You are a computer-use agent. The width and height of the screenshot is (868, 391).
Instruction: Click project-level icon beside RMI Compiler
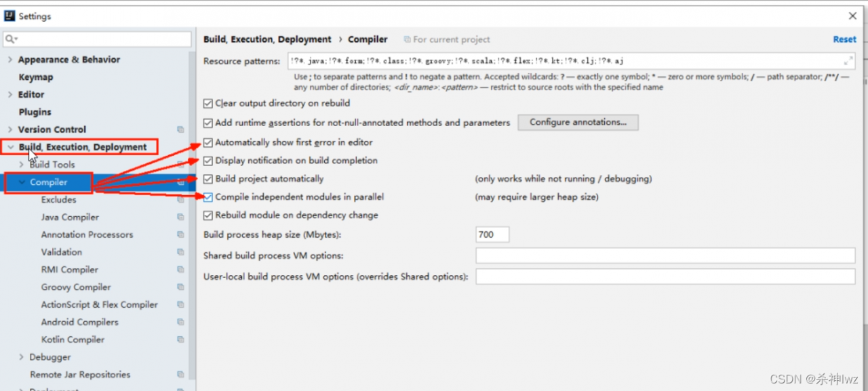[x=180, y=270]
